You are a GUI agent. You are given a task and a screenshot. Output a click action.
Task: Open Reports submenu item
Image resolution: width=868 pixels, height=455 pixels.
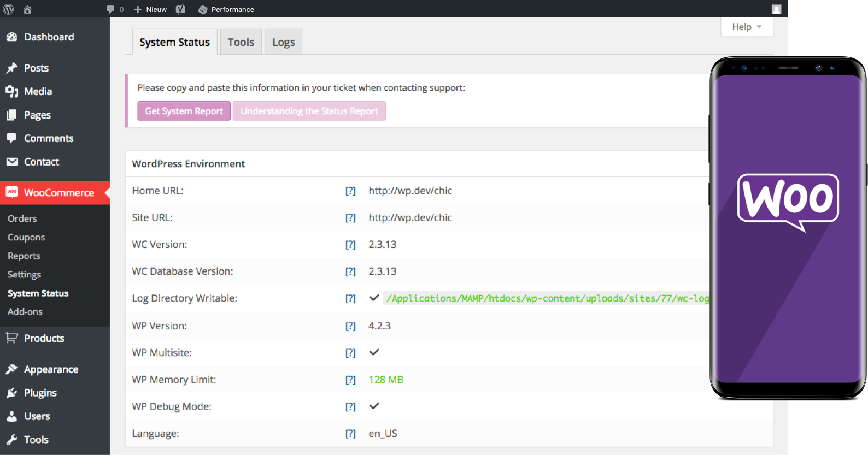pos(24,256)
